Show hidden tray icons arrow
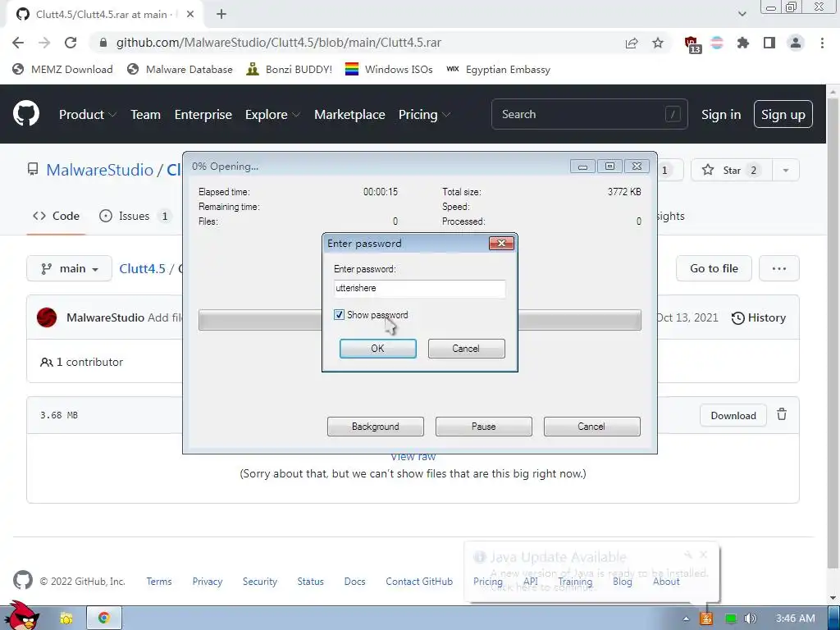Screen dimensions: 840x630 click(686, 619)
